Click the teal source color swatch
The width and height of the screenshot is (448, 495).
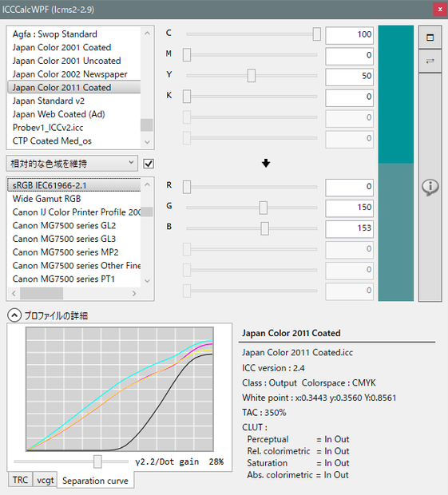[x=396, y=94]
